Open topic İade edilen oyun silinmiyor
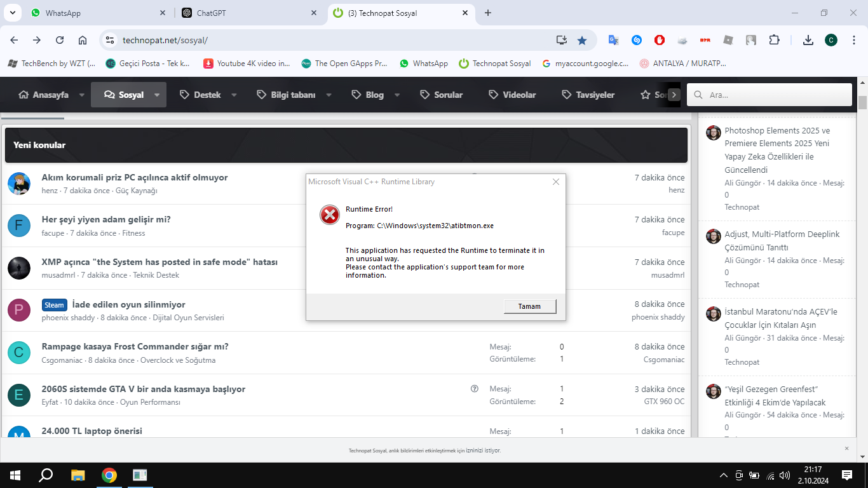Image resolution: width=868 pixels, height=488 pixels. tap(129, 304)
